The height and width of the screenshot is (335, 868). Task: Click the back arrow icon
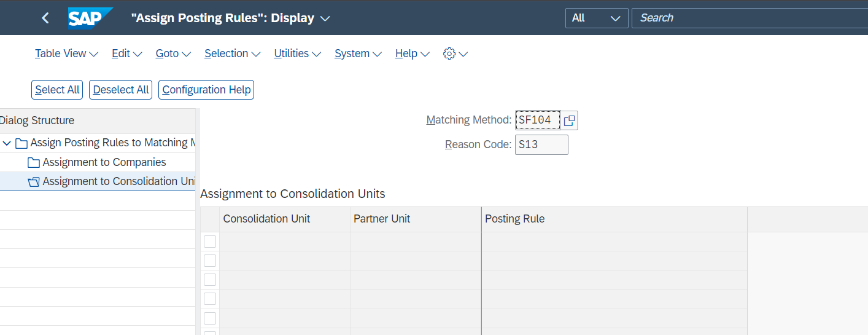[x=45, y=18]
